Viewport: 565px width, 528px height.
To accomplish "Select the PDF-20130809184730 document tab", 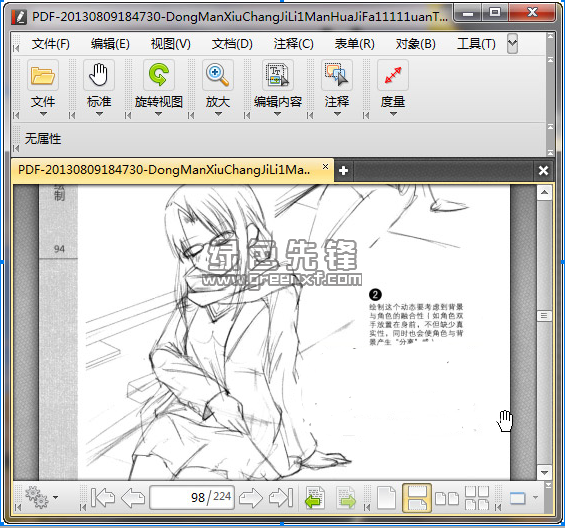I will [172, 170].
